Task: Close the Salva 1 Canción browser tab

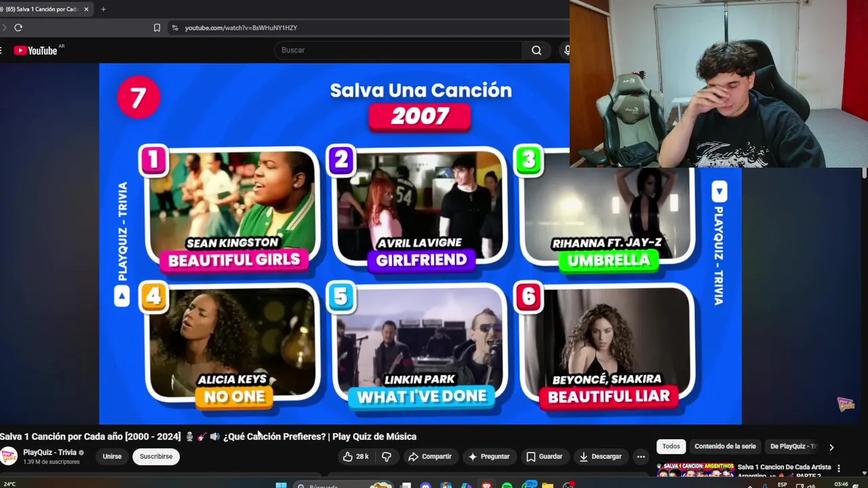Action: pos(86,9)
